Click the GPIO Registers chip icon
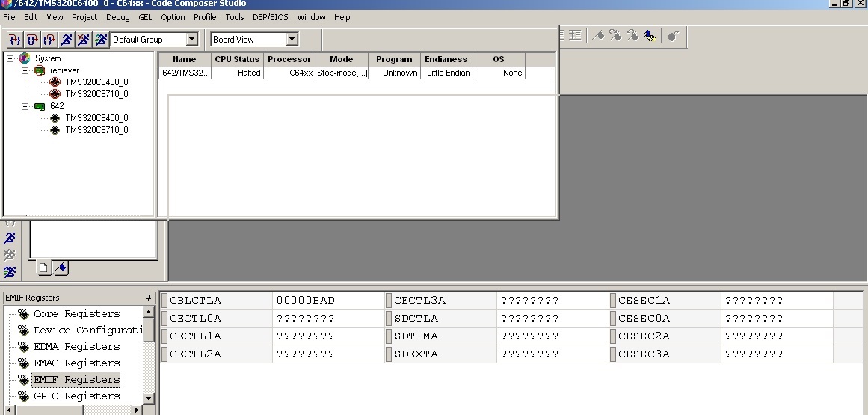Viewport: 868px width, 415px height. point(23,396)
